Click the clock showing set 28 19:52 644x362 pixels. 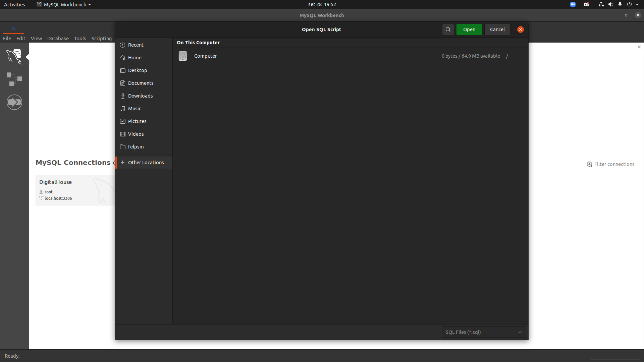(322, 4)
